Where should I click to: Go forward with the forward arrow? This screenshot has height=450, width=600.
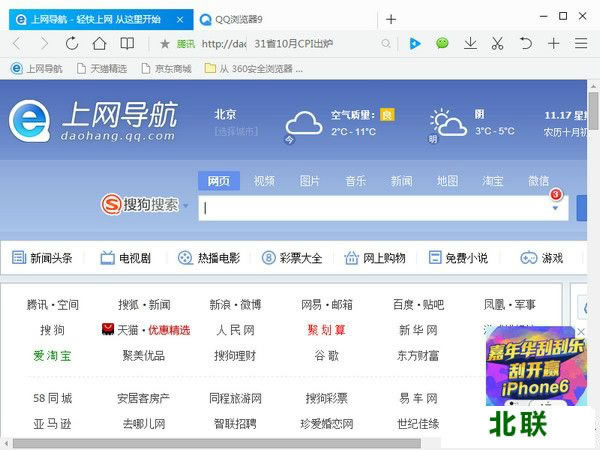point(44,44)
